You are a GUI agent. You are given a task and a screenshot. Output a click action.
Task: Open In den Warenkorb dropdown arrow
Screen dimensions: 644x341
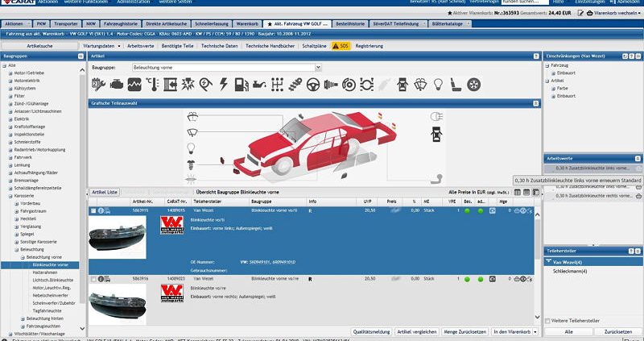[x=535, y=331]
